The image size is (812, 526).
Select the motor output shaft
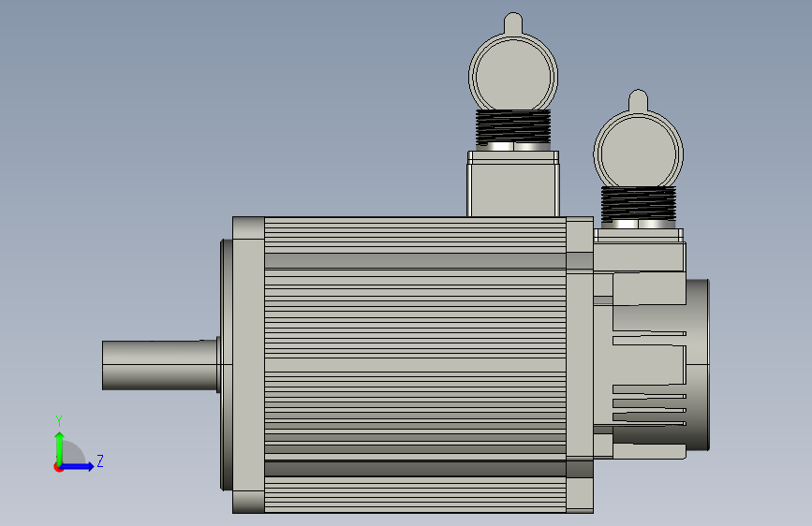click(160, 365)
